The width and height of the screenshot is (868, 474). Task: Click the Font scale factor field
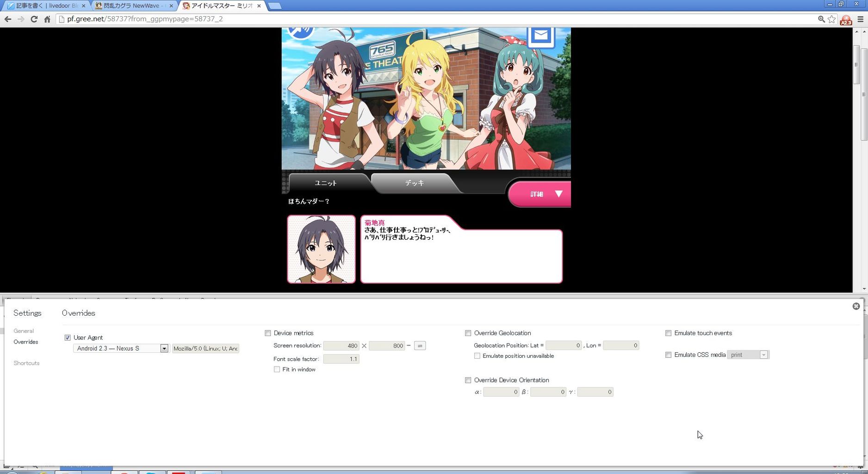tap(341, 359)
